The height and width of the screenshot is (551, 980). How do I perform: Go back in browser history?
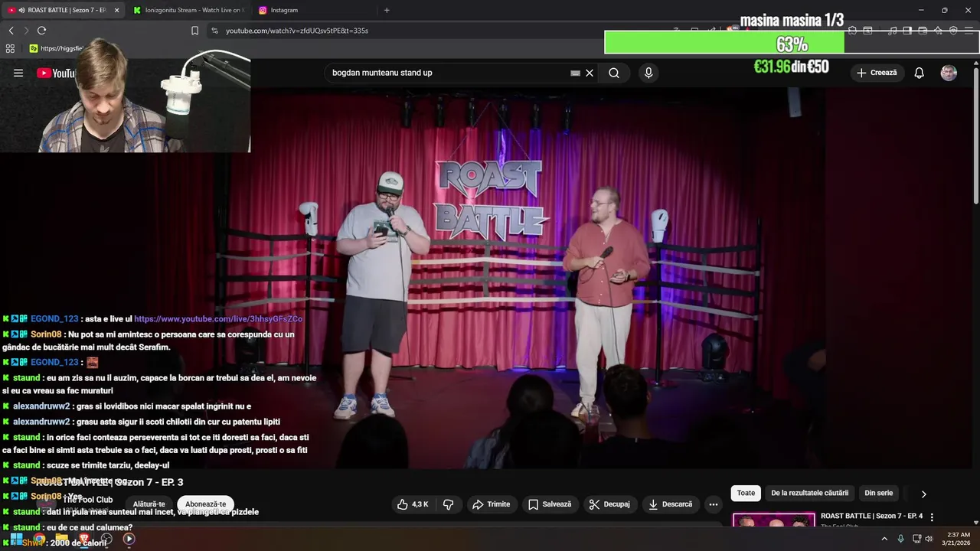(x=11, y=31)
